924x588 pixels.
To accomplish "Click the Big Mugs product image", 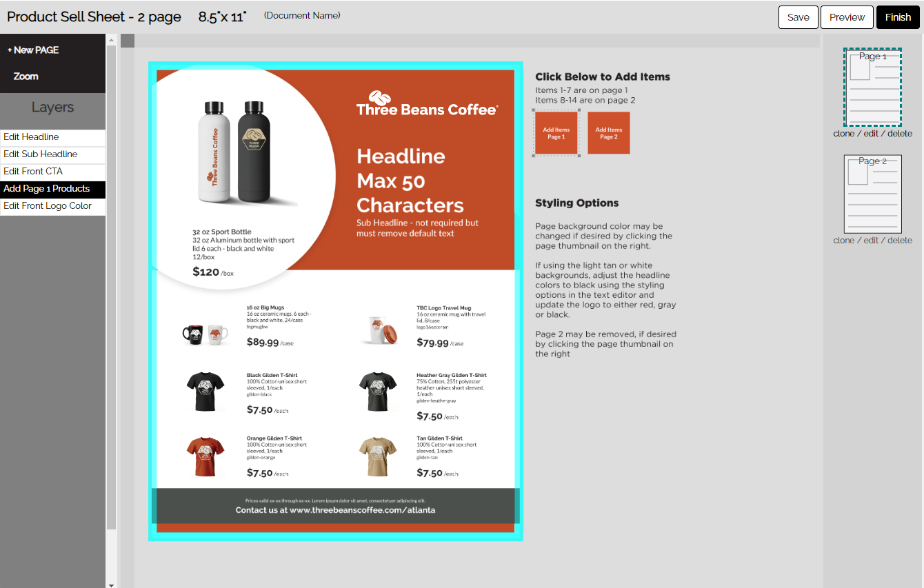I will coord(205,334).
